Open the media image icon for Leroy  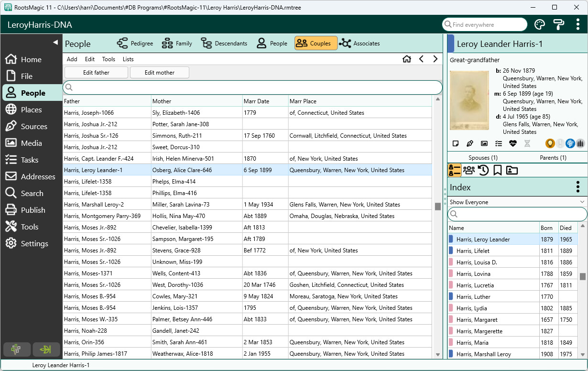[x=484, y=143]
